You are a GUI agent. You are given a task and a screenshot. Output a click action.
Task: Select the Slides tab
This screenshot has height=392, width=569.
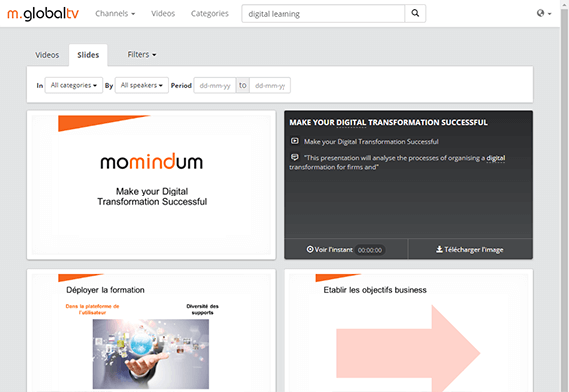(x=88, y=55)
